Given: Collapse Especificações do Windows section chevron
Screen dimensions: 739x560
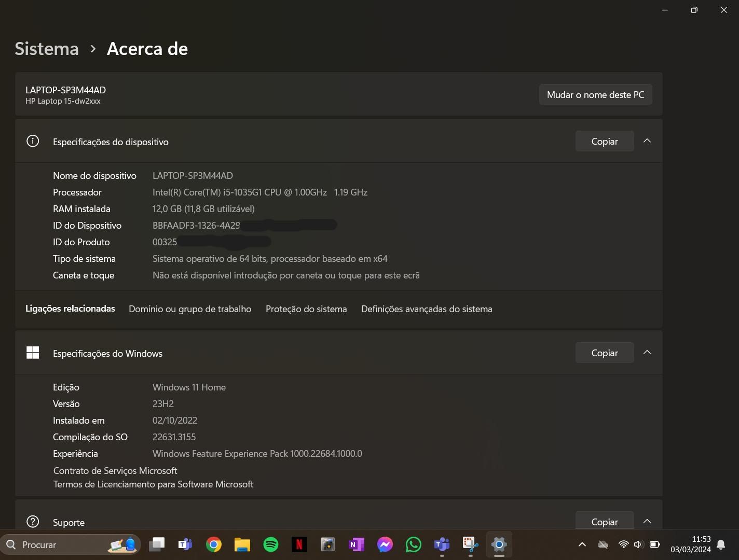Looking at the screenshot, I should pyautogui.click(x=647, y=353).
